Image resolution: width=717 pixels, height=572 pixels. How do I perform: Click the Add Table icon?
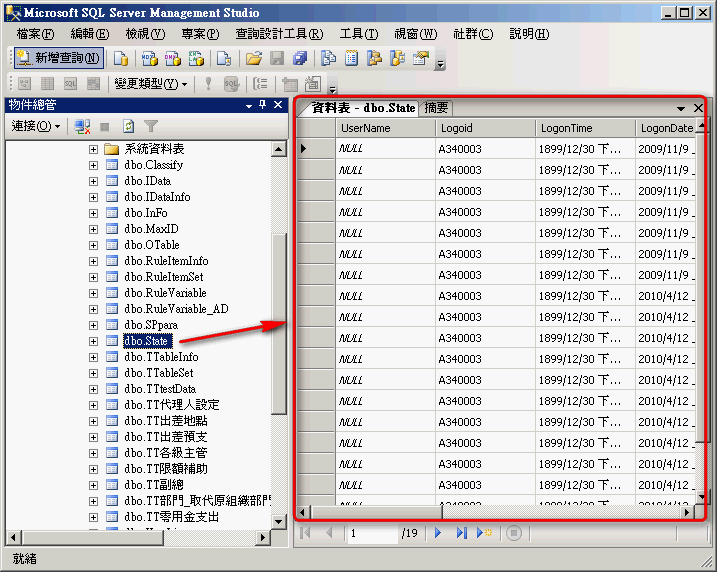tap(289, 84)
